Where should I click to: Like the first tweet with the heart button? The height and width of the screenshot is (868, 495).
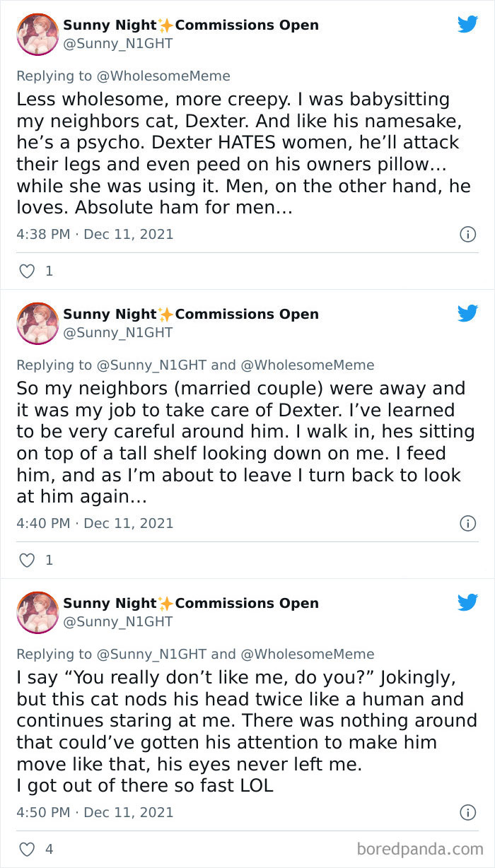click(x=26, y=271)
